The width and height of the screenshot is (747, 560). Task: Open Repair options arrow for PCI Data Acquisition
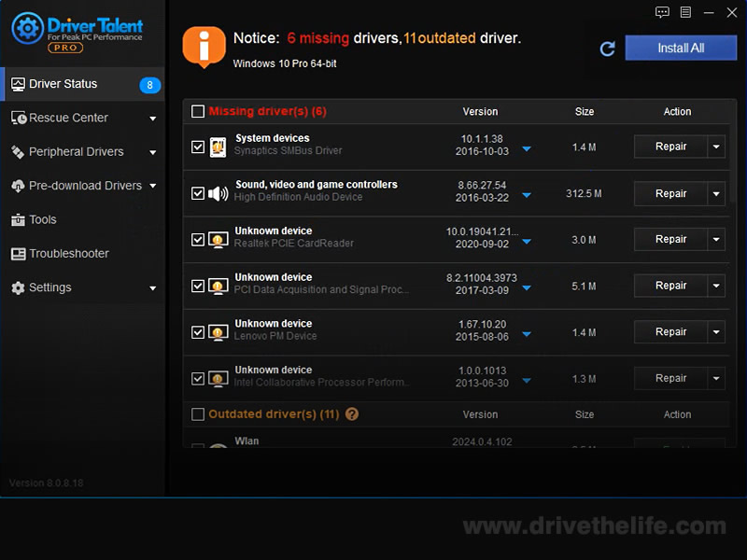click(716, 286)
